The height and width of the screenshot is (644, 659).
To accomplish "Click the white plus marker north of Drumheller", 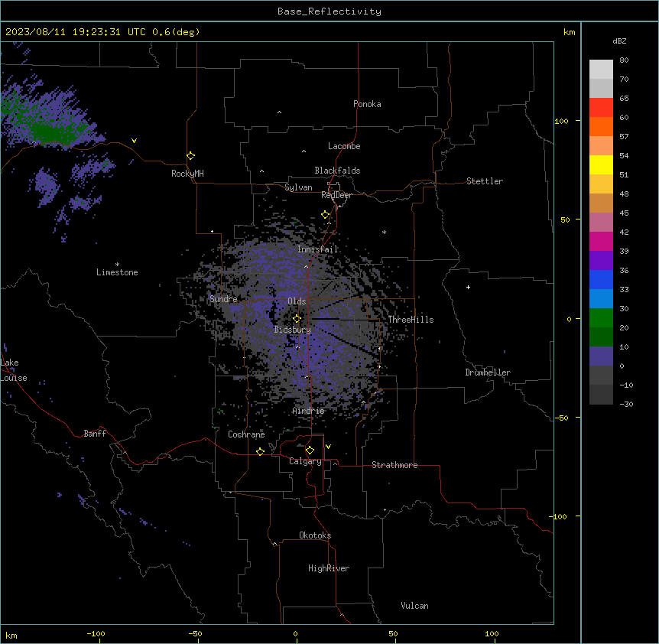I will [468, 287].
